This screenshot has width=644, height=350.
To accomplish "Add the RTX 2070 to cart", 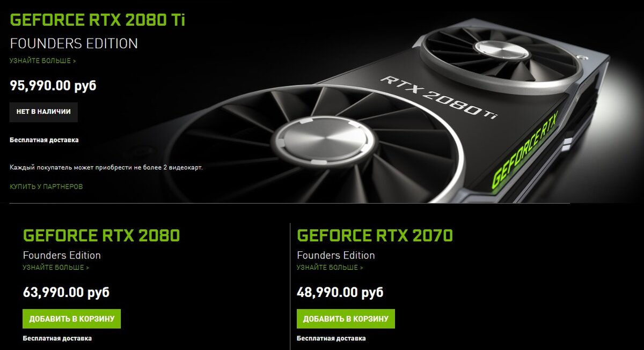I will 346,318.
